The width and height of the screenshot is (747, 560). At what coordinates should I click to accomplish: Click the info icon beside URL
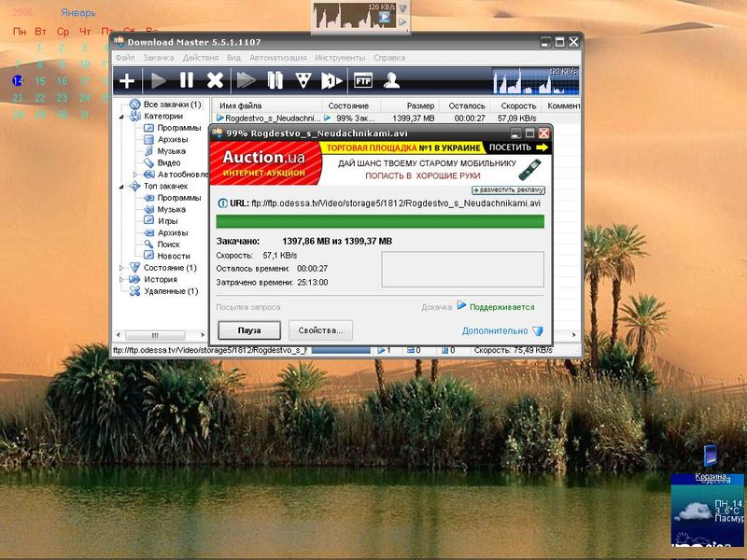point(221,203)
